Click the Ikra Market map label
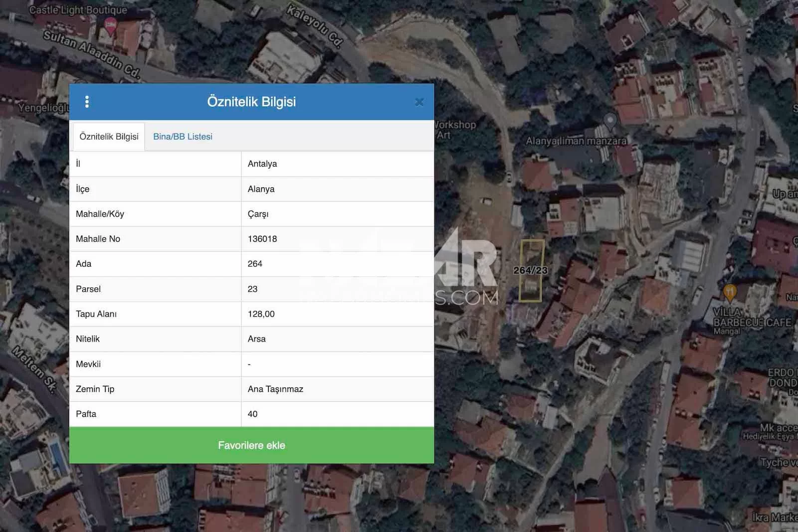This screenshot has height=532, width=798. [x=775, y=517]
